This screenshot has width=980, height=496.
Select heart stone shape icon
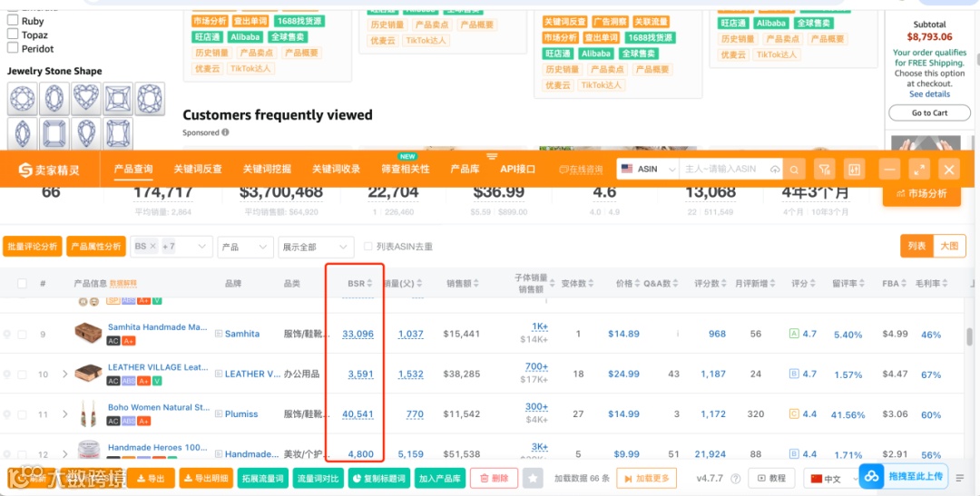(x=86, y=99)
